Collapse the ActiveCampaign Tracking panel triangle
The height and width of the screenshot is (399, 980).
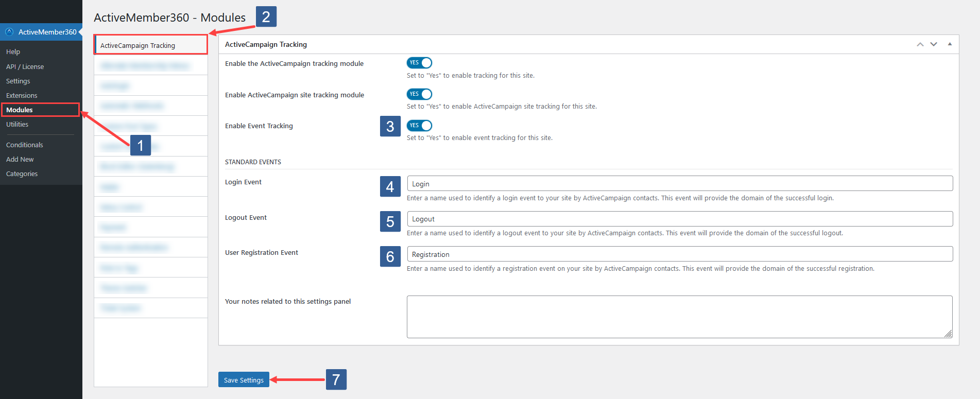tap(950, 44)
